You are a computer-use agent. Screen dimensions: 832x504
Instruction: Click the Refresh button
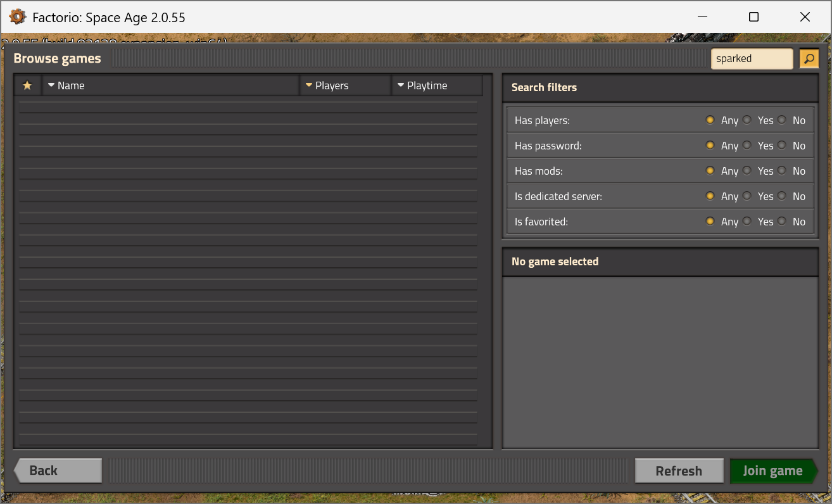click(679, 470)
